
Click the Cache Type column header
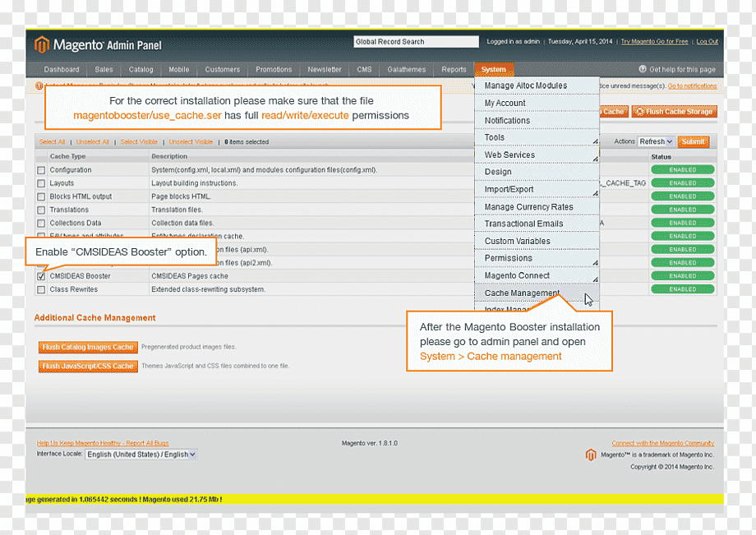tap(68, 157)
